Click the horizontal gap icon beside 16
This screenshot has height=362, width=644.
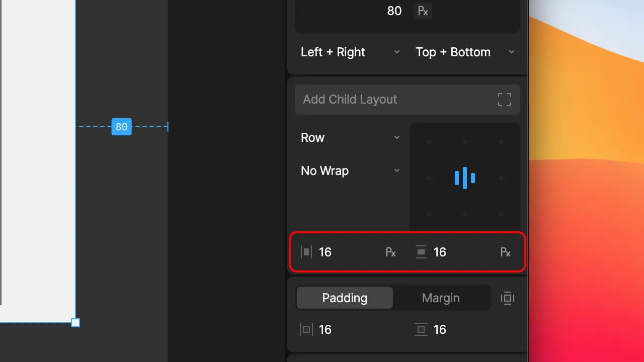(306, 252)
